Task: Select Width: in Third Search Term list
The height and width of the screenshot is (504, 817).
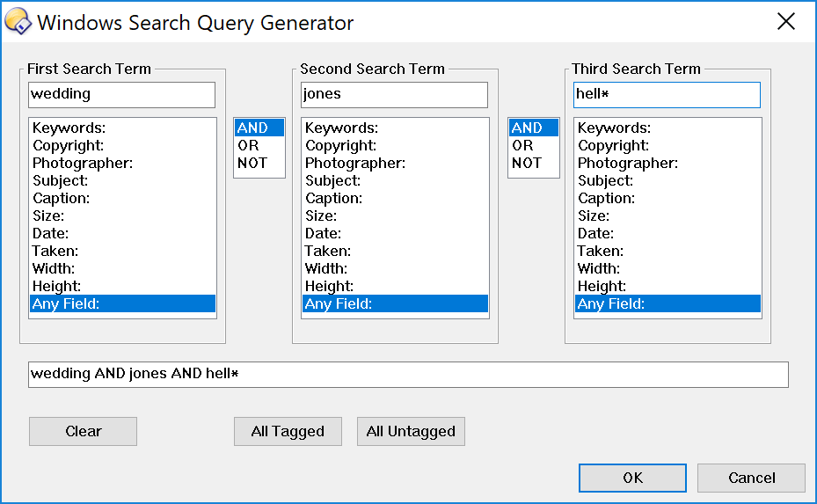Action: point(667,268)
